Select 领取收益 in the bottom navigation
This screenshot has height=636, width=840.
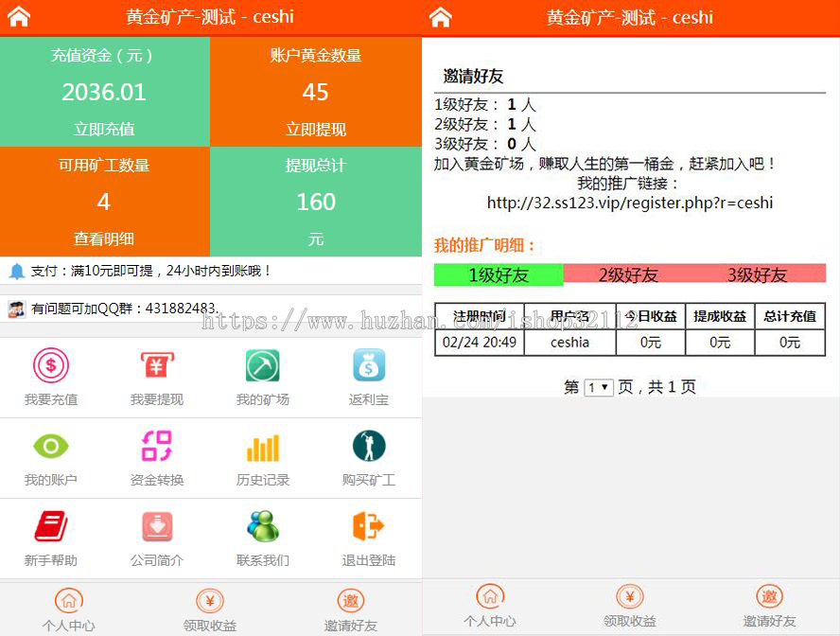209,609
